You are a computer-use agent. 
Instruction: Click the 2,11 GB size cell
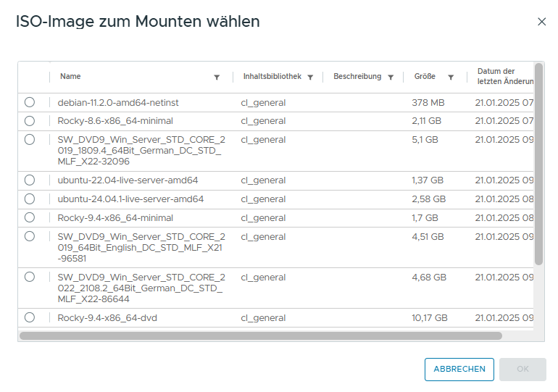pos(426,121)
